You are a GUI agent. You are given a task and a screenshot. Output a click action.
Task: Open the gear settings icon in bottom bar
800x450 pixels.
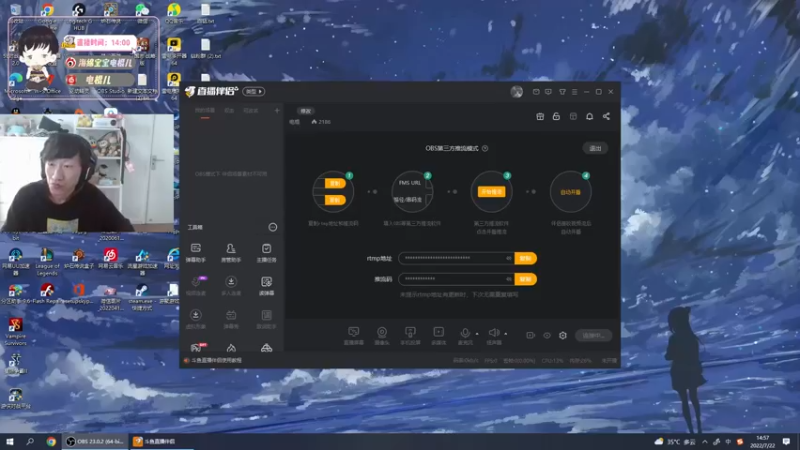(x=563, y=335)
